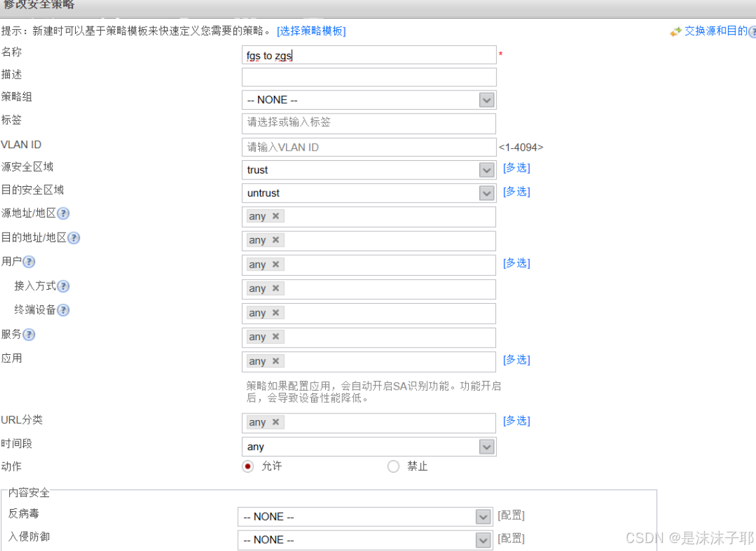Viewport: 756px width, 551px height.
Task: Click the VLAN ID input field
Action: [x=369, y=148]
